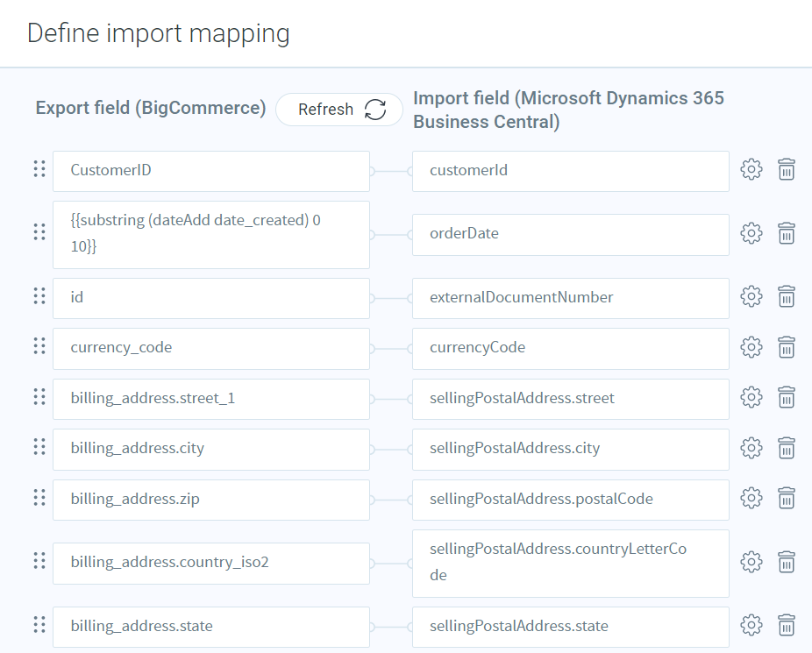812x653 pixels.
Task: Edit the sellingPostalAddress.postalCode import field
Action: tap(571, 500)
